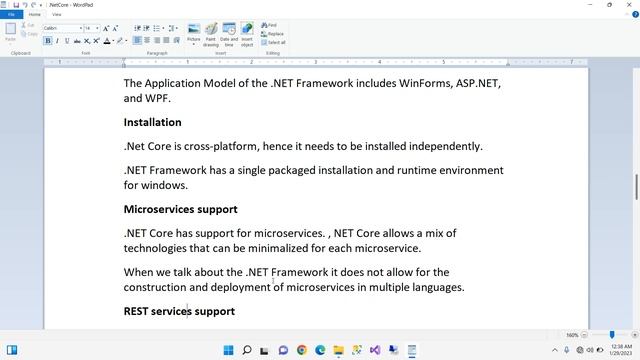Insert a Paint drawing
Screen dimensions: 640x360
[x=211, y=35]
